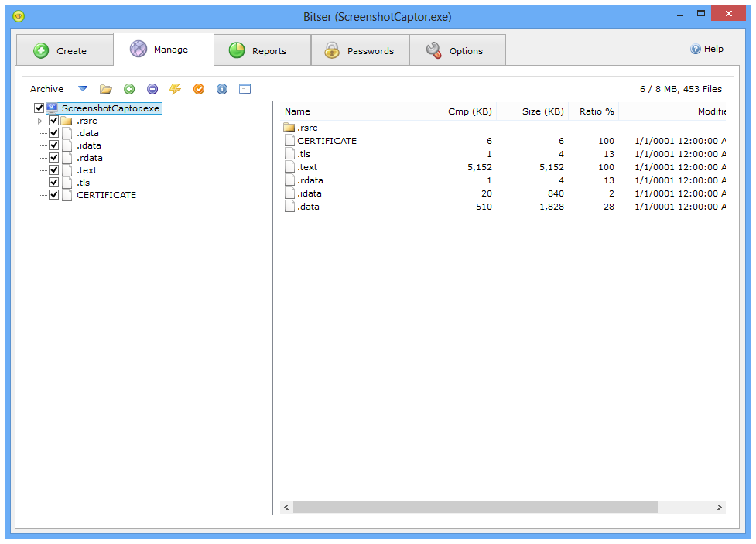
Task: Add files using the green plus icon
Action: pos(129,88)
